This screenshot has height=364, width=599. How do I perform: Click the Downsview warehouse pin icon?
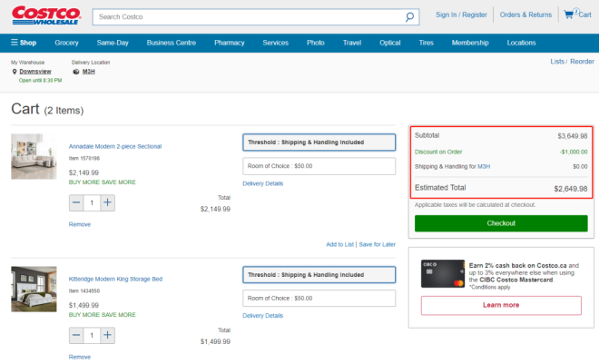tap(15, 72)
